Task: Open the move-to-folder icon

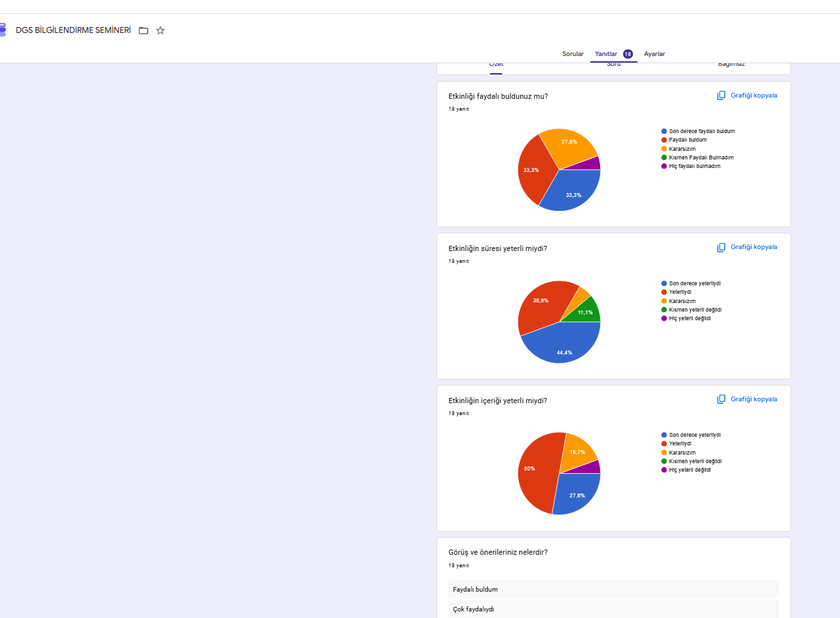Action: tap(144, 30)
